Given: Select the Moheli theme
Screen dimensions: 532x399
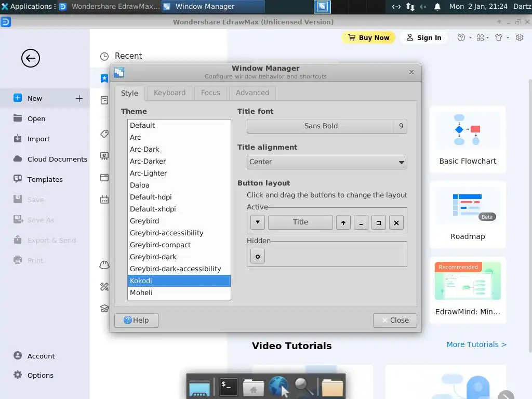Looking at the screenshot, I should 179,293.
